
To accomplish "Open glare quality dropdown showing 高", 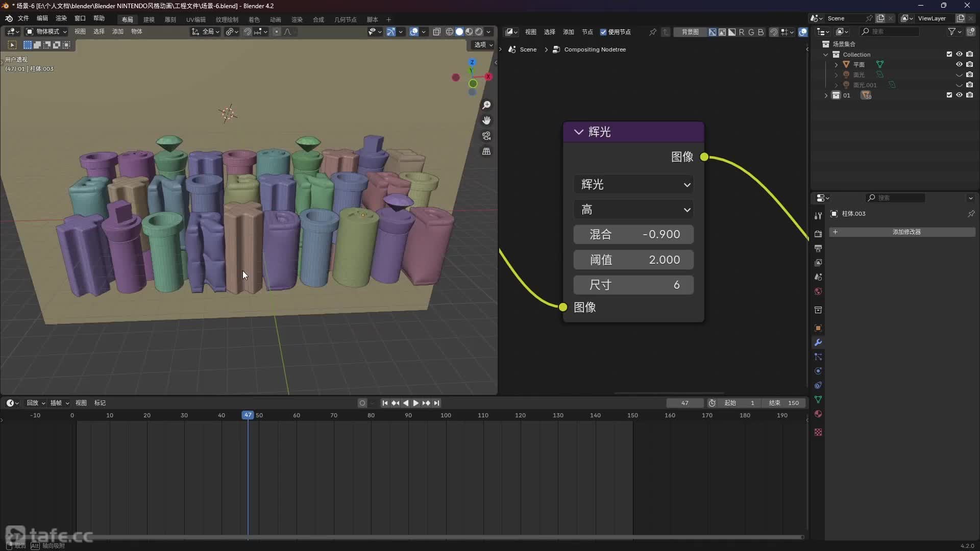I will pyautogui.click(x=633, y=210).
